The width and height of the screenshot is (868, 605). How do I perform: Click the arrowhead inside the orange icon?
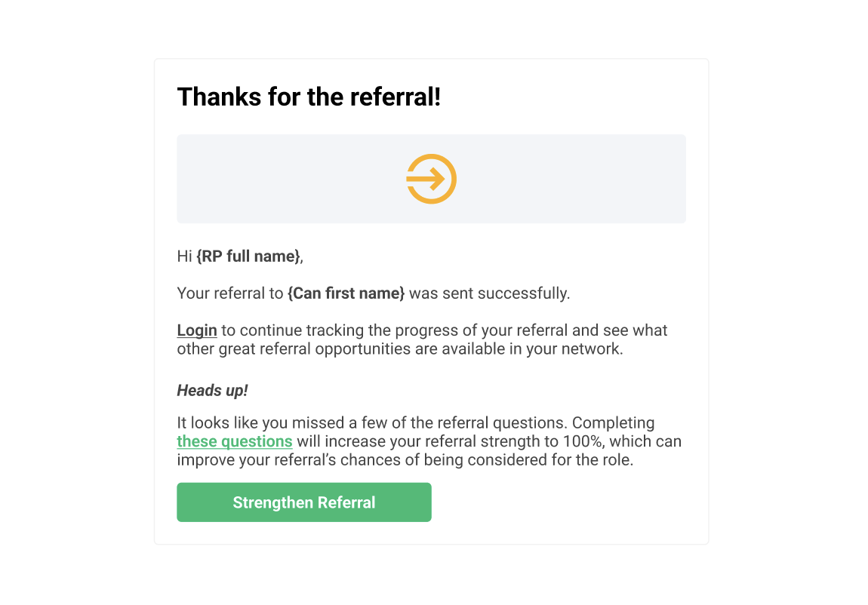coord(437,179)
